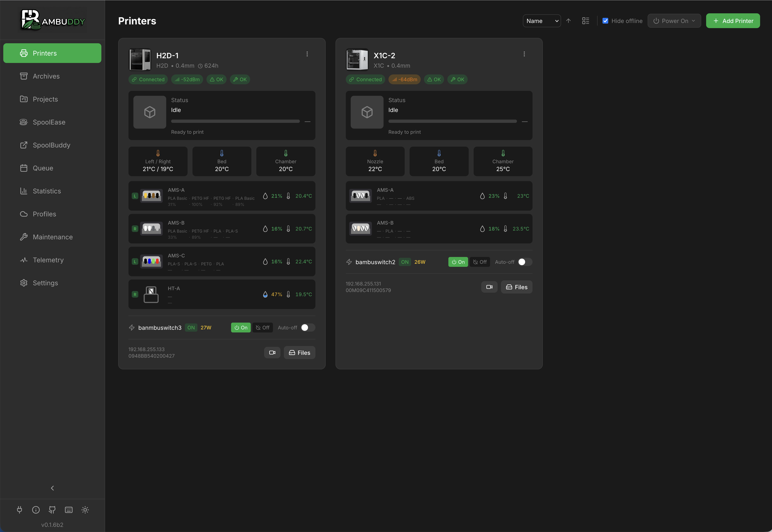Click the Add Printer button
Image resolution: width=772 pixels, height=532 pixels.
tap(733, 21)
